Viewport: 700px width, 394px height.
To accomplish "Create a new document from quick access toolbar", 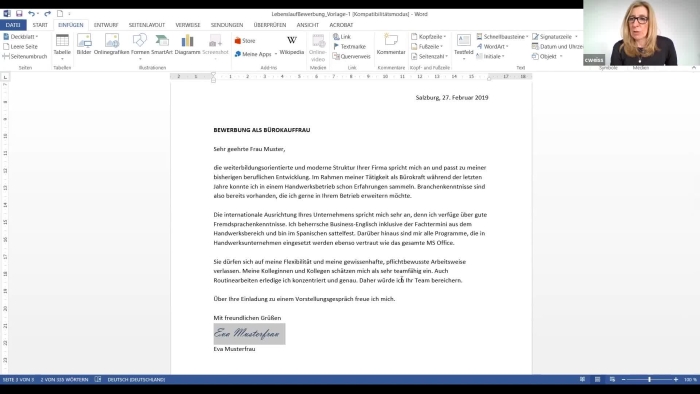I will (x=60, y=14).
